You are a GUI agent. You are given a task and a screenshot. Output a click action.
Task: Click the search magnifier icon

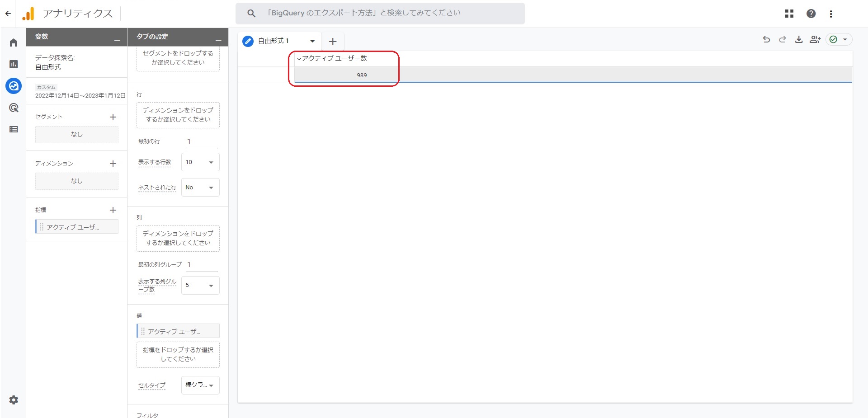(251, 14)
